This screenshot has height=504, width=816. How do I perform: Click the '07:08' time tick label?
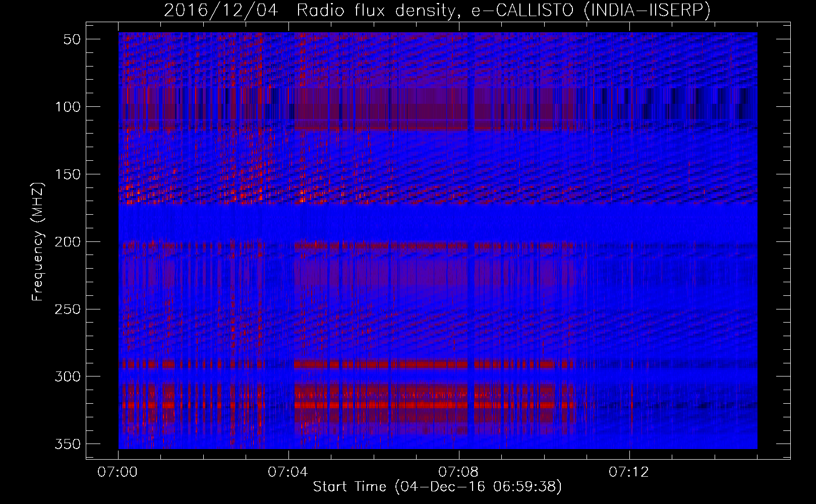click(458, 472)
